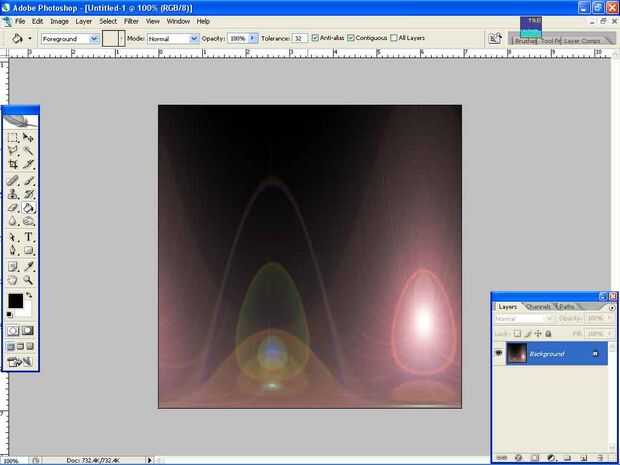Enable the All Layers checkbox
This screenshot has width=620, height=465.
(x=393, y=38)
